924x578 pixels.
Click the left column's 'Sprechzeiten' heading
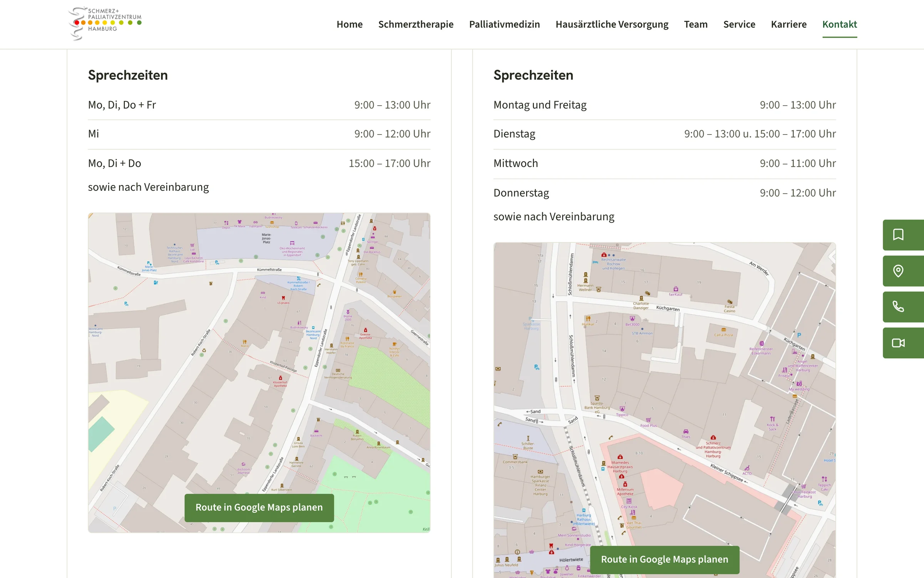(x=128, y=75)
